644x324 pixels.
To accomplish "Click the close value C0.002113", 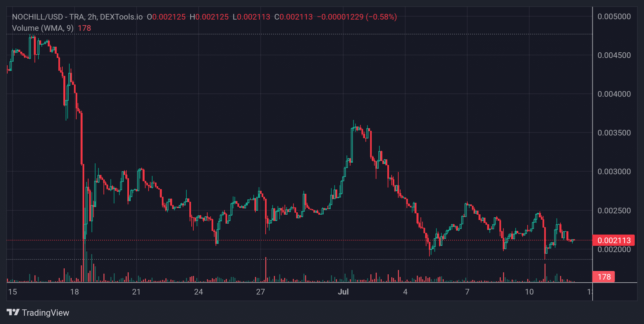I will coord(293,17).
